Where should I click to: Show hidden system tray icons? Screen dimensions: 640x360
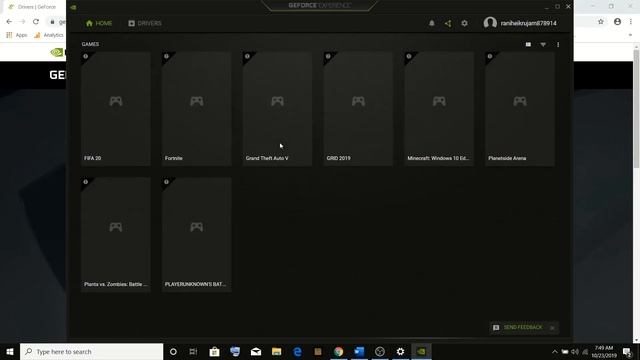pos(554,352)
